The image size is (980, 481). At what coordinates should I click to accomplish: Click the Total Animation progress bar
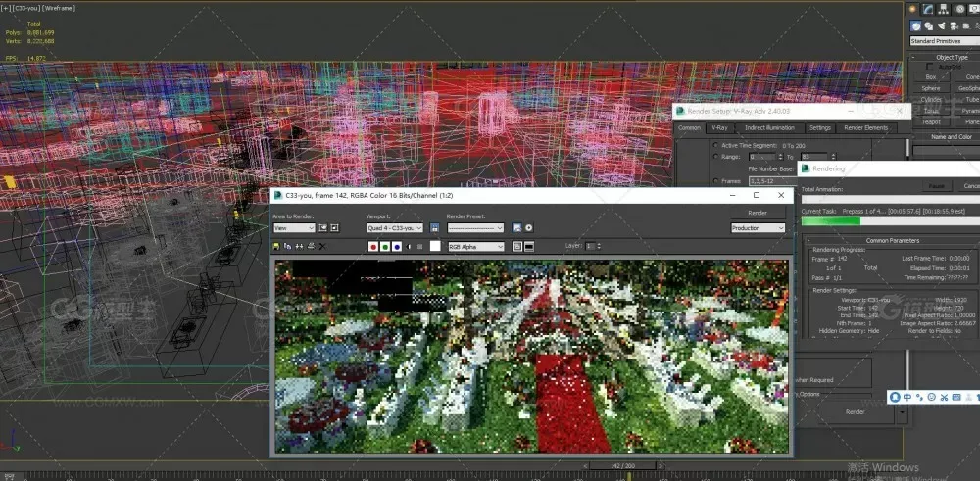(890, 199)
